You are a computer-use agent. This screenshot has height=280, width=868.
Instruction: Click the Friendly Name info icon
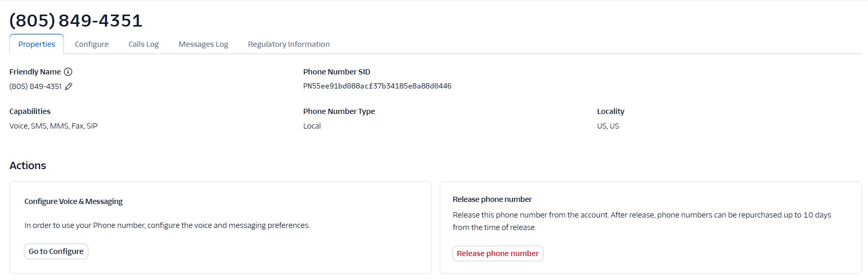click(x=68, y=72)
